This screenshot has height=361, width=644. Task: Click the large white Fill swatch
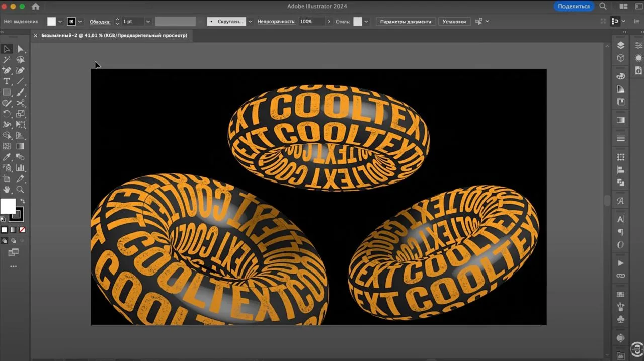pyautogui.click(x=8, y=206)
